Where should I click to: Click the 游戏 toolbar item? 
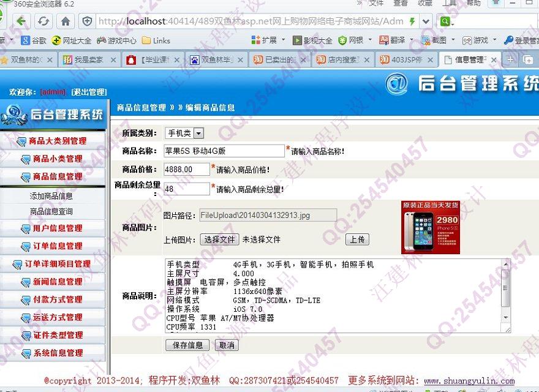[x=475, y=40]
